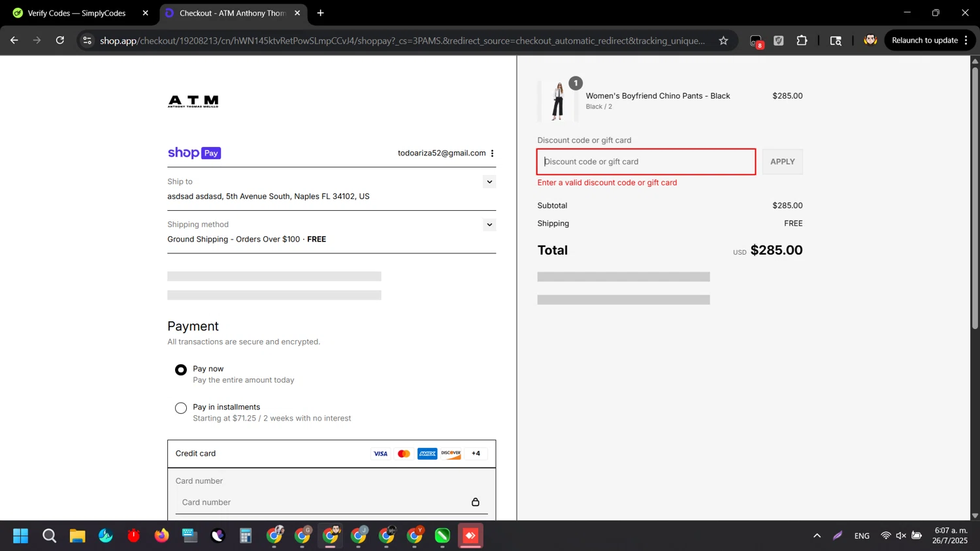Open the red stopwatch app in taskbar
Screen dimensions: 980x551
pos(133,536)
